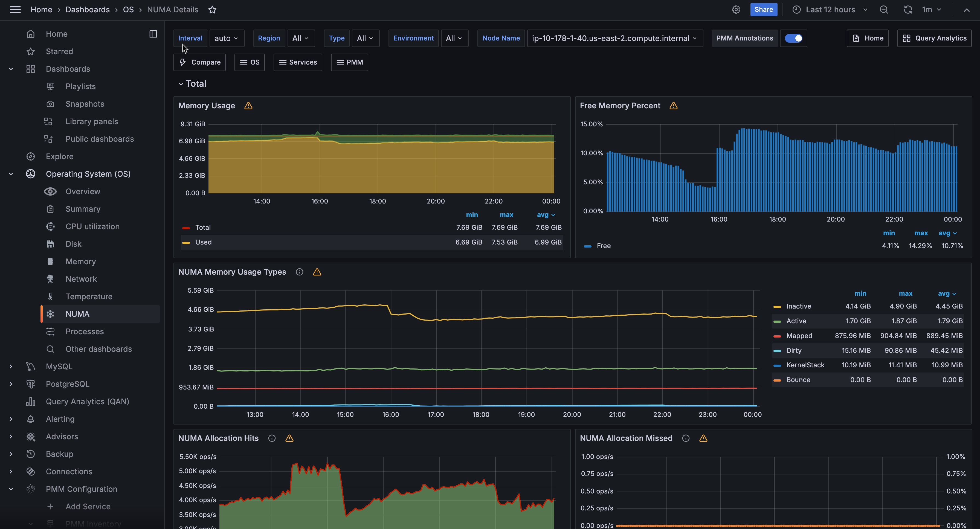Open Last 12 hours time picker
The height and width of the screenshot is (529, 980).
coord(830,10)
